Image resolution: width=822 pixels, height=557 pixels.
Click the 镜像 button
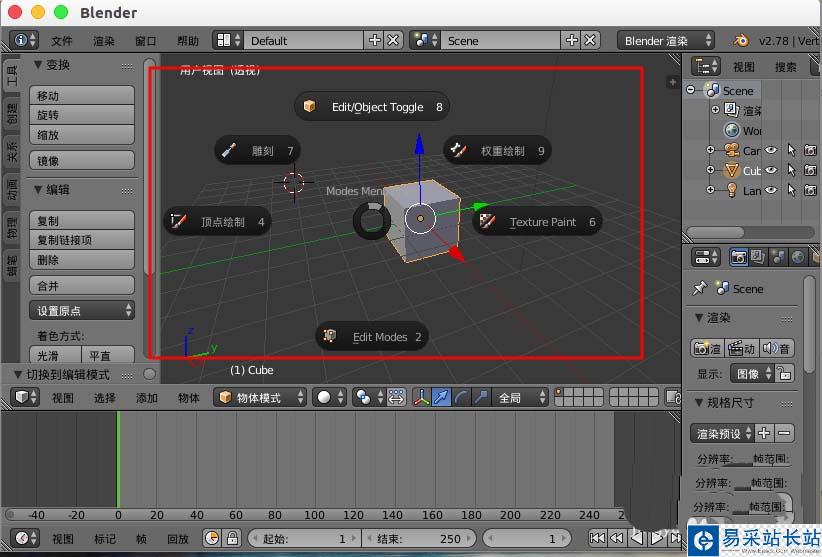[x=82, y=161]
